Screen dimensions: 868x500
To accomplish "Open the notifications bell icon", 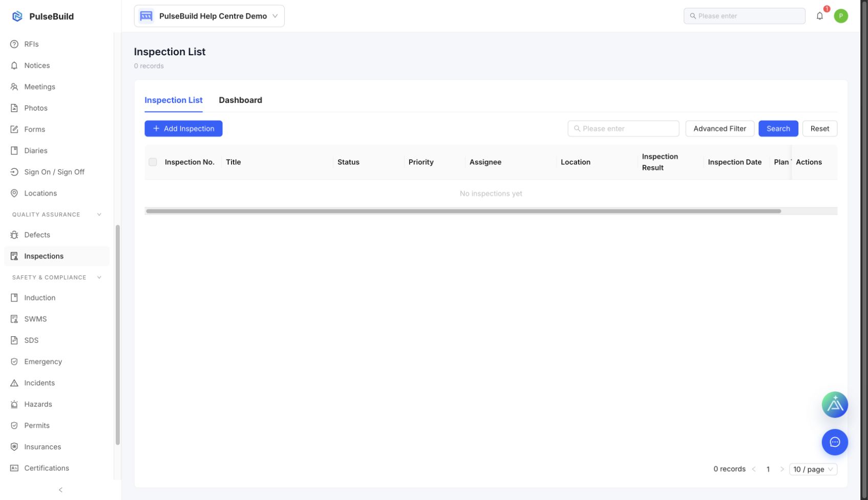I will click(x=819, y=16).
